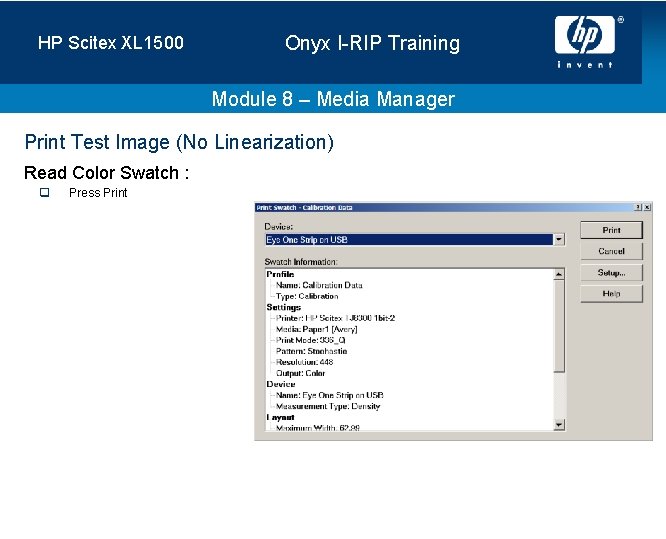Click the Print Test Image (No Linearization) title
This screenshot has height=539, width=666.
click(179, 142)
